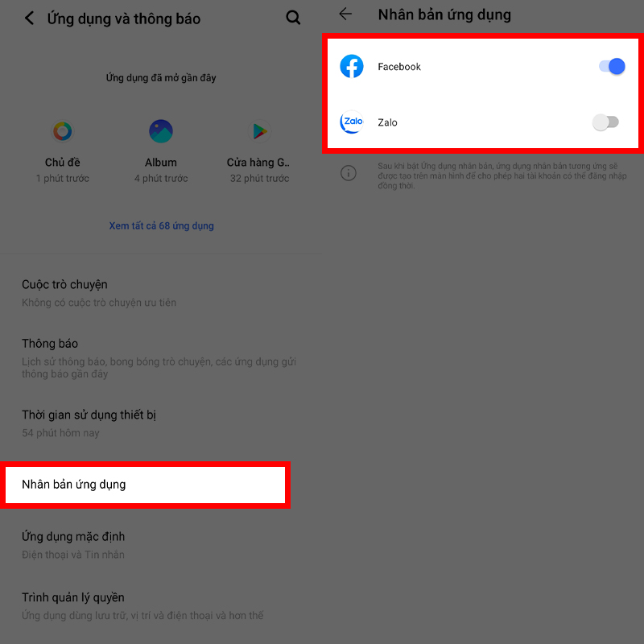
Task: Open the Cửa hàng Google Play icon
Action: [259, 131]
